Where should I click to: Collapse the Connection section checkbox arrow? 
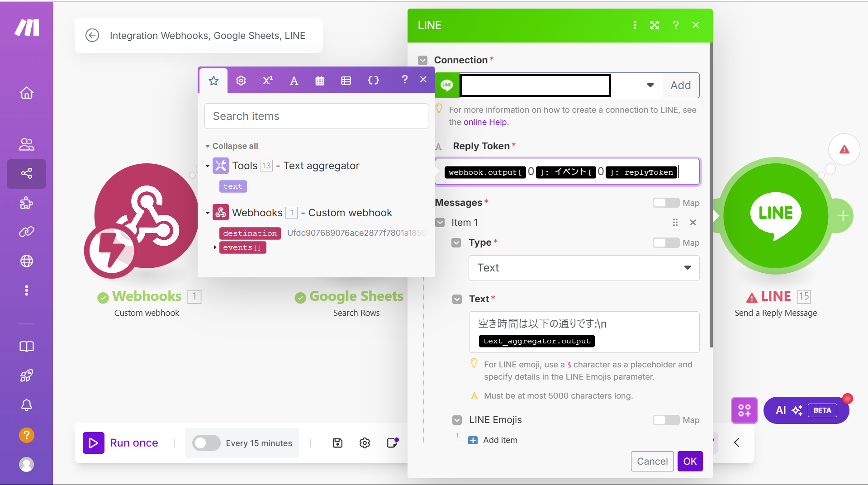pos(423,60)
